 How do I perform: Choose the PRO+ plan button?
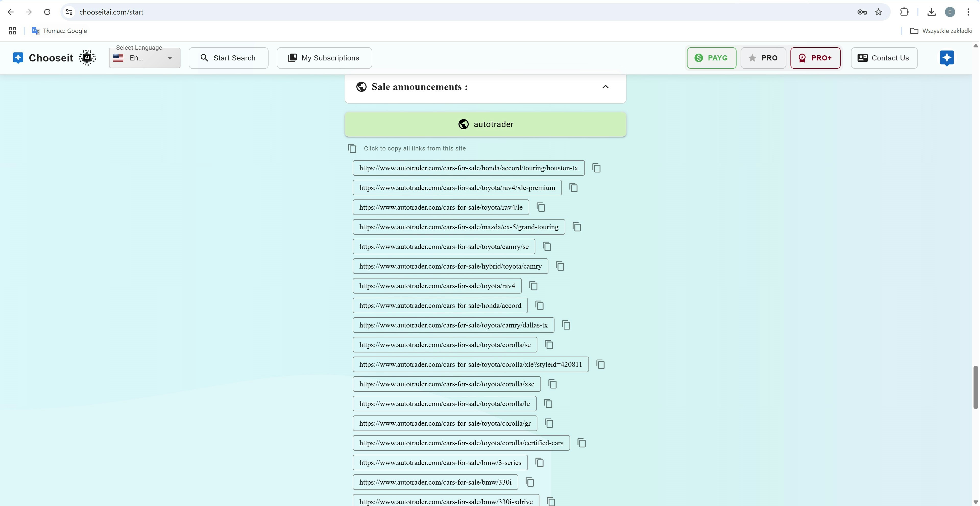pos(815,58)
